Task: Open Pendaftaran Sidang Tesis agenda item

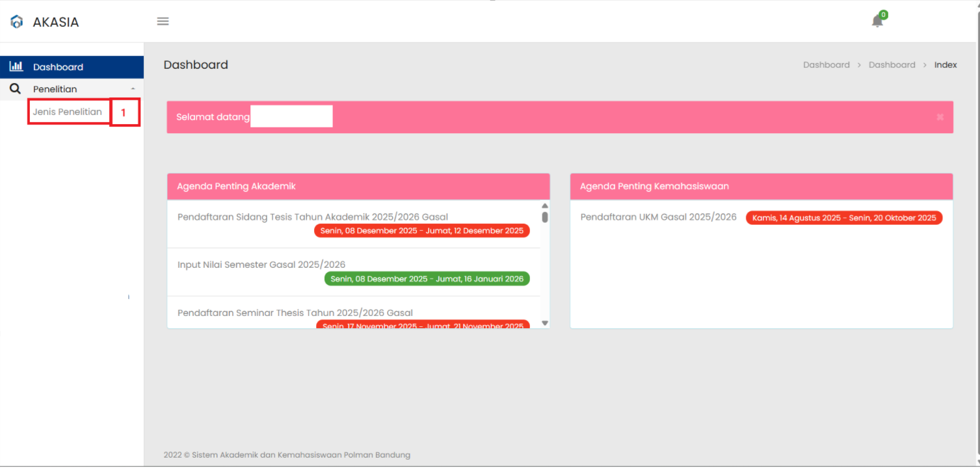Action: pyautogui.click(x=312, y=217)
